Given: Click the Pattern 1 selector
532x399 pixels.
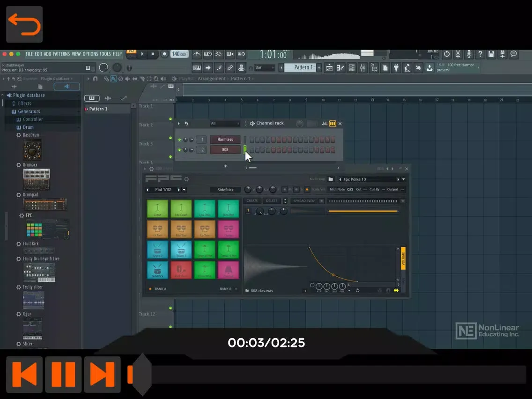Looking at the screenshot, I should (301, 67).
